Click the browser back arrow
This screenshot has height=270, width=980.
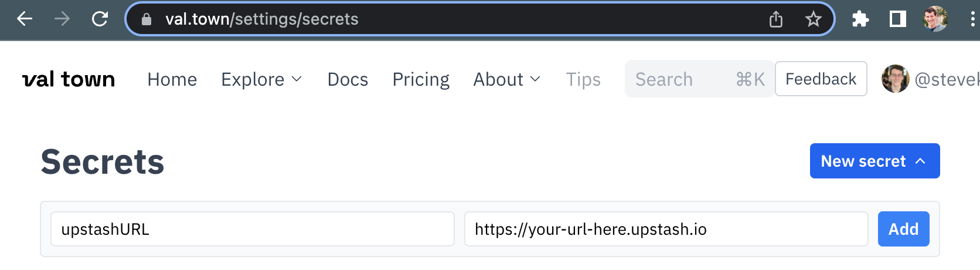pyautogui.click(x=25, y=19)
